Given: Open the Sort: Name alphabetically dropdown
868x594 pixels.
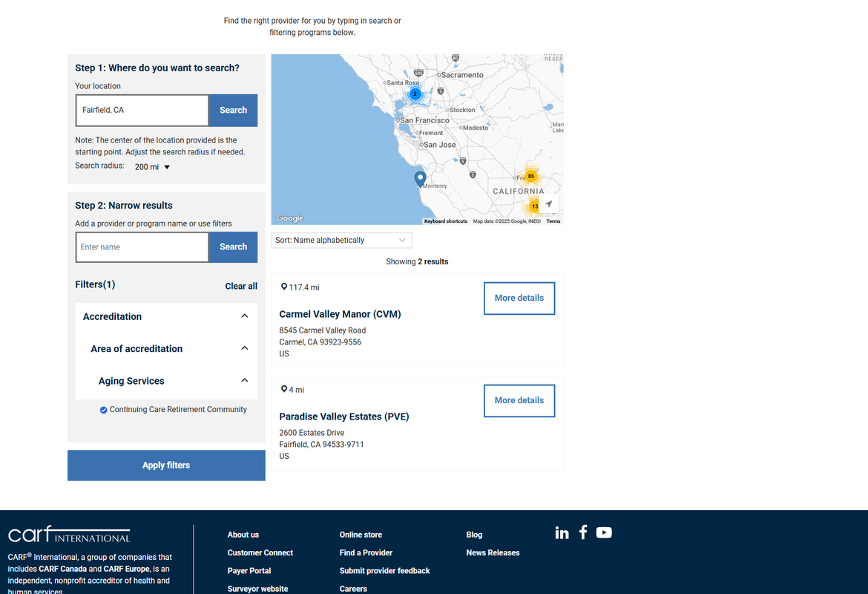Looking at the screenshot, I should point(341,241).
